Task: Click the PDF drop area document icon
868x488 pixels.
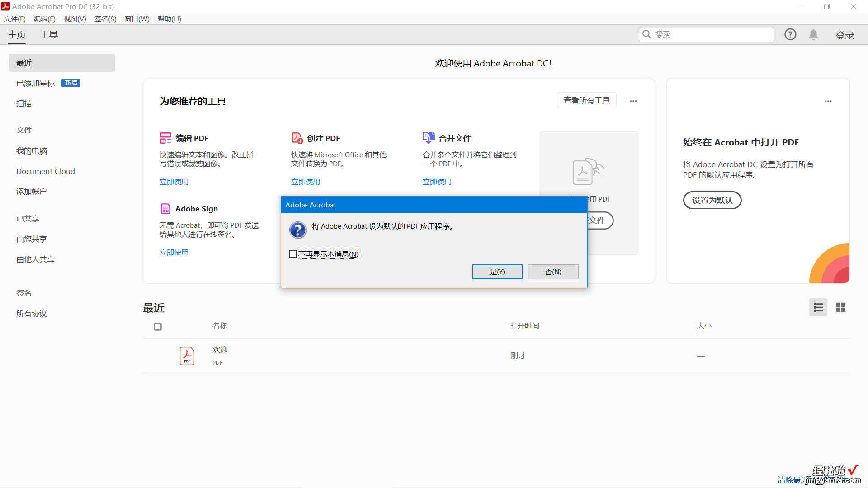Action: [588, 171]
